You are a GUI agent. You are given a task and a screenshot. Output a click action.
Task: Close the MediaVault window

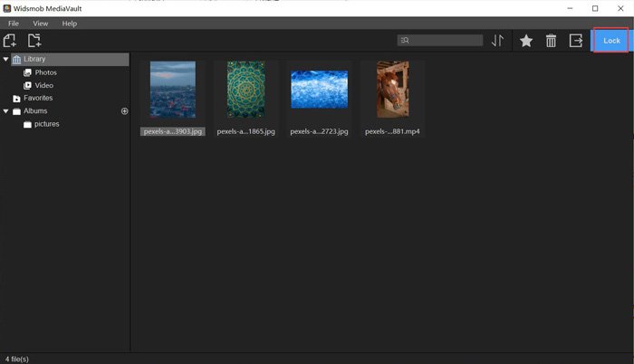620,8
